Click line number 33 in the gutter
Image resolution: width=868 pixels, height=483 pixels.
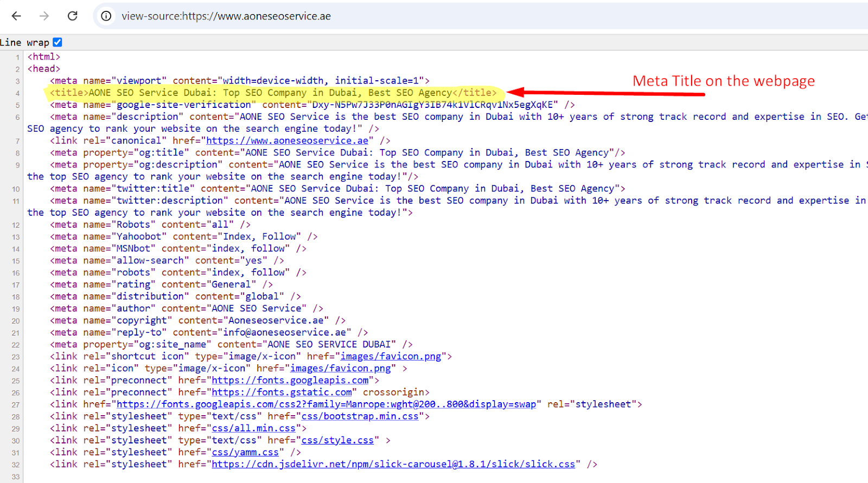[16, 477]
